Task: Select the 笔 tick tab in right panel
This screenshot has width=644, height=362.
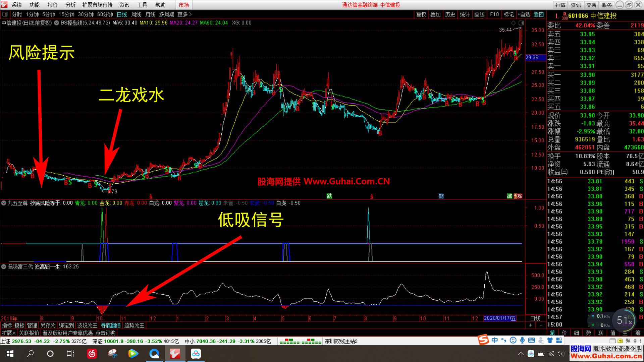Action: (552, 333)
